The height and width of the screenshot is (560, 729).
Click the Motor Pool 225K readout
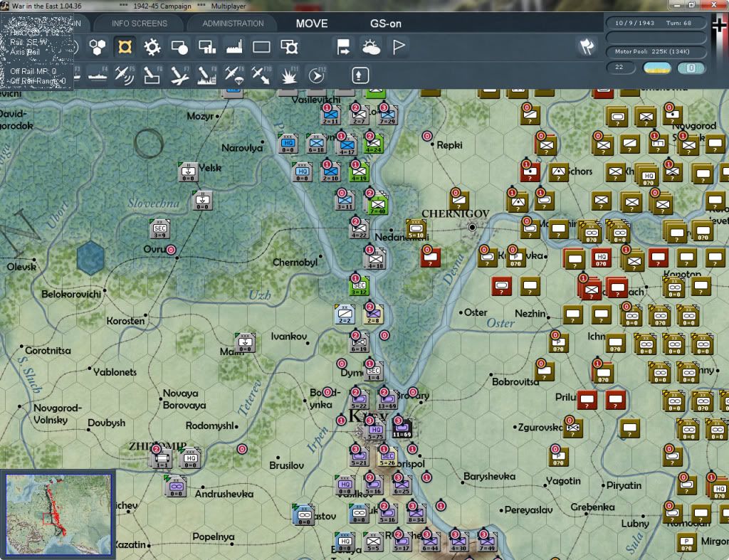coord(656,51)
